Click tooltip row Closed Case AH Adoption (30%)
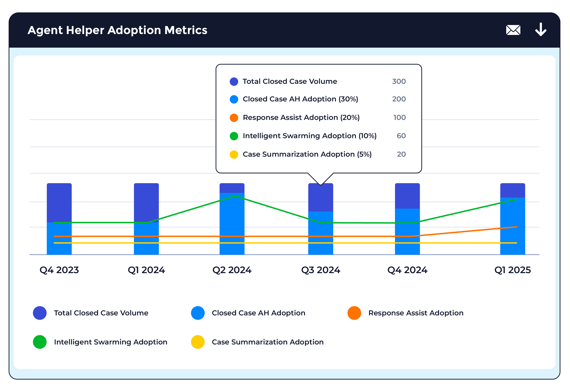 coord(318,99)
